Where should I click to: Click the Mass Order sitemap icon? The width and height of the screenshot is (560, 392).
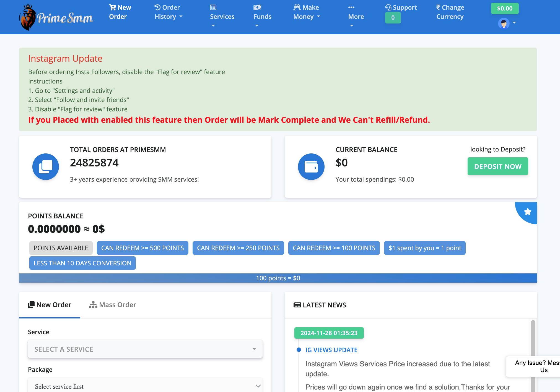93,305
